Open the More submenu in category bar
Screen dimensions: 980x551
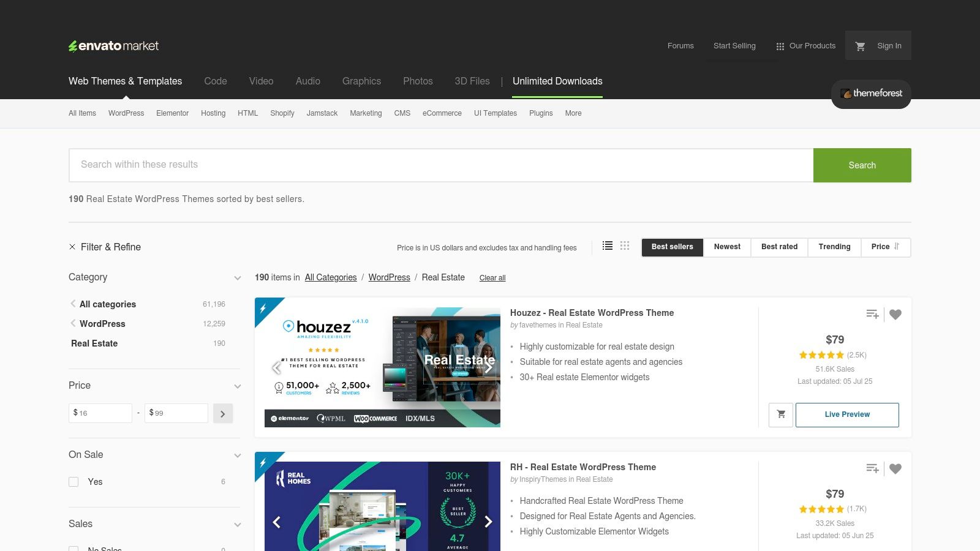[x=573, y=113]
